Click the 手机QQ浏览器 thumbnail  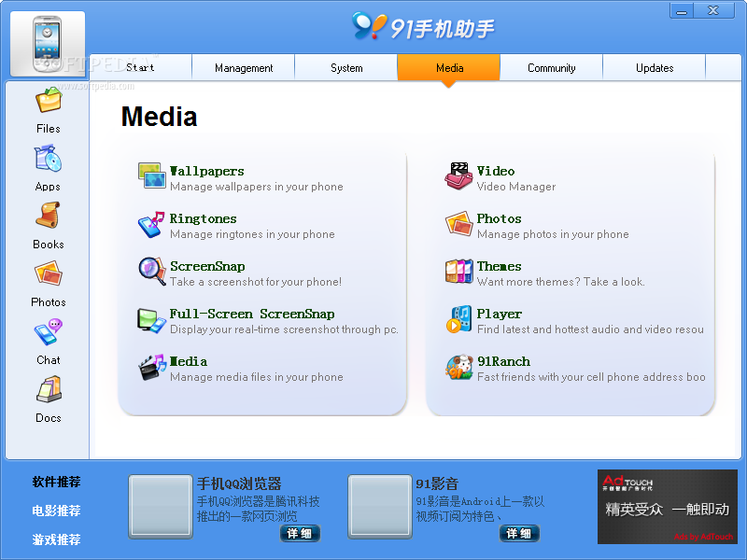coord(161,507)
